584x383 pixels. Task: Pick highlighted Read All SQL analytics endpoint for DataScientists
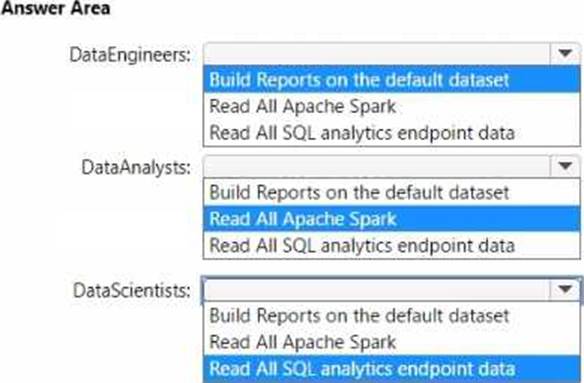click(x=392, y=369)
